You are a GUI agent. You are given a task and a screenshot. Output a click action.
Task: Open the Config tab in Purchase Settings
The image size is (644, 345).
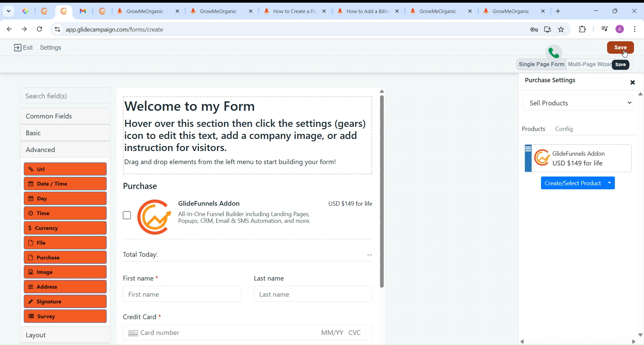tap(564, 129)
